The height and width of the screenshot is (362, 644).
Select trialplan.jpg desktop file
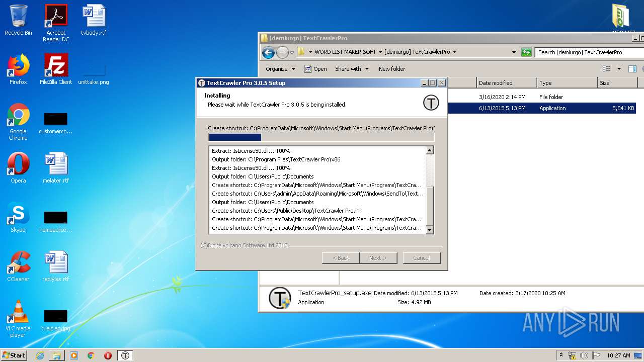[56, 320]
